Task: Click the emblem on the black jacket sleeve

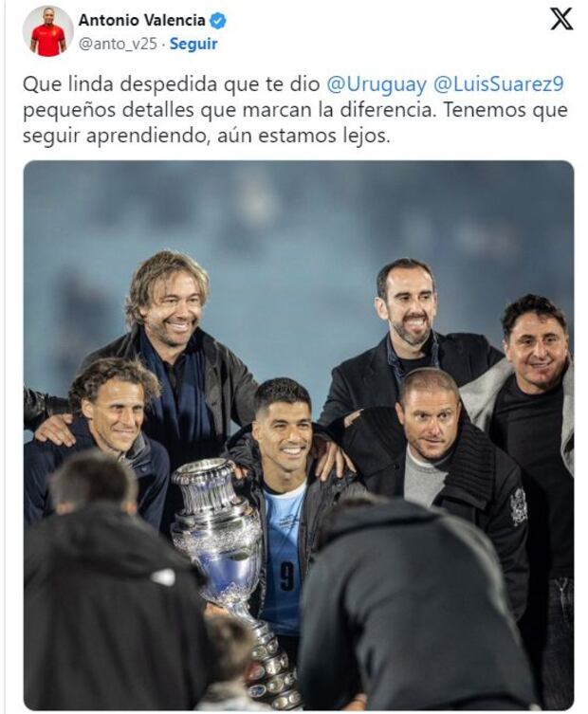Action: pos(519,506)
